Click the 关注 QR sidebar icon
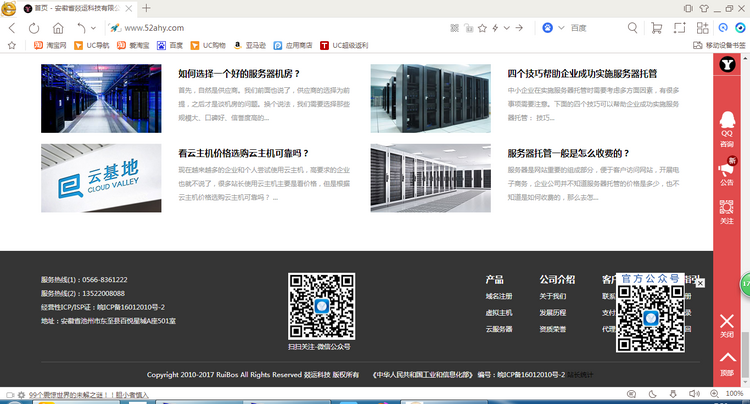The height and width of the screenshot is (404, 750). tap(727, 212)
